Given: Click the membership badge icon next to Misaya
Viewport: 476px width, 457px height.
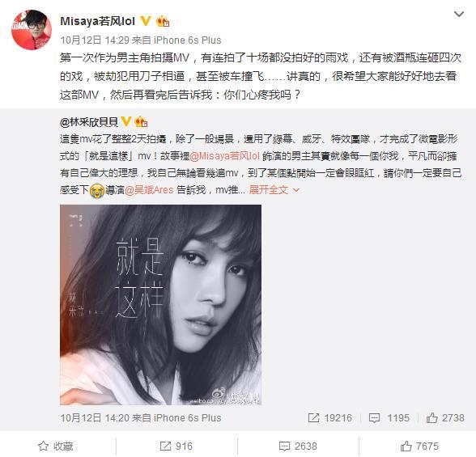Looking at the screenshot, I should [x=163, y=21].
